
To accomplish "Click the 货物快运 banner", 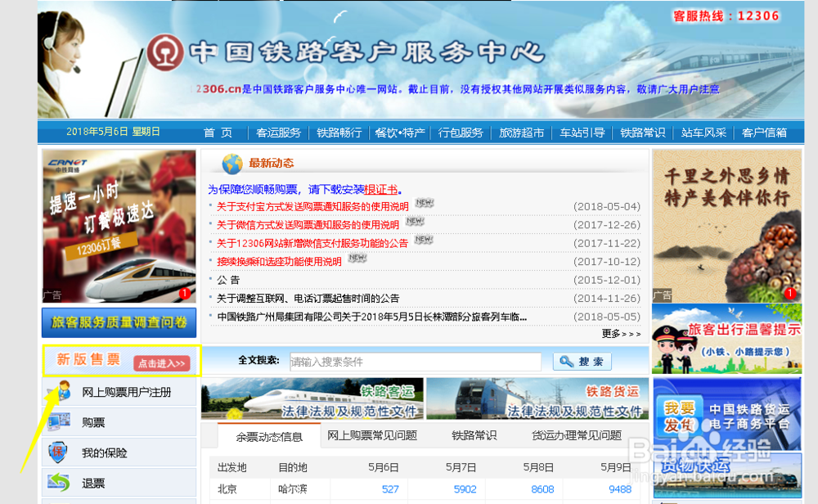I will (x=726, y=475).
